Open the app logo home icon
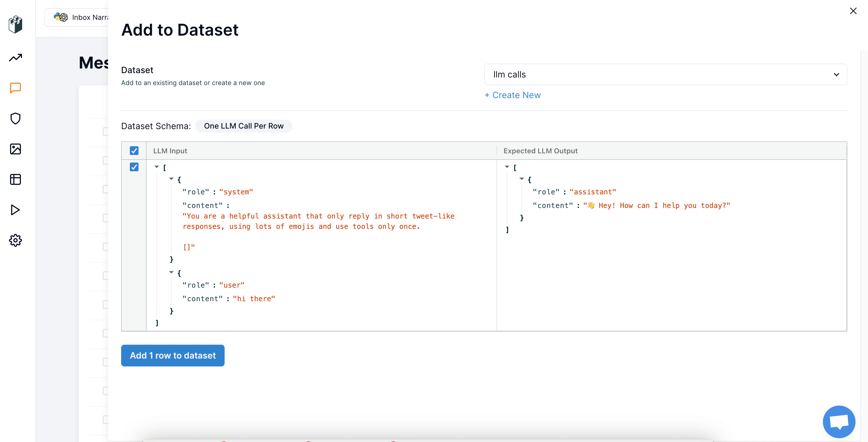The image size is (868, 442). [15, 24]
